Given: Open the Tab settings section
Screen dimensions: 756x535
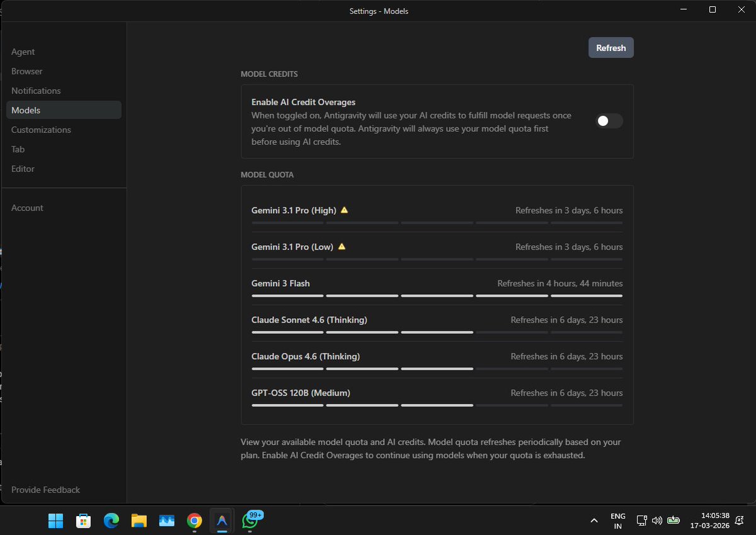Looking at the screenshot, I should click(18, 149).
